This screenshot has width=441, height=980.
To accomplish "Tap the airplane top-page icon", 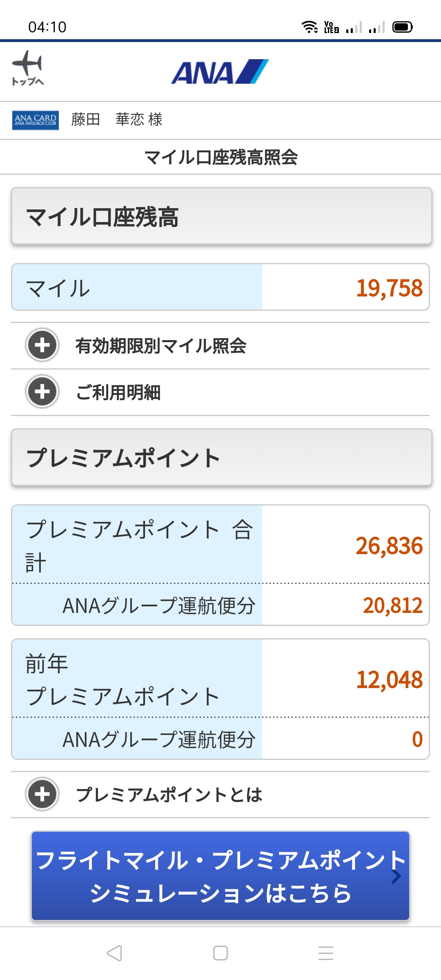I will [27, 68].
